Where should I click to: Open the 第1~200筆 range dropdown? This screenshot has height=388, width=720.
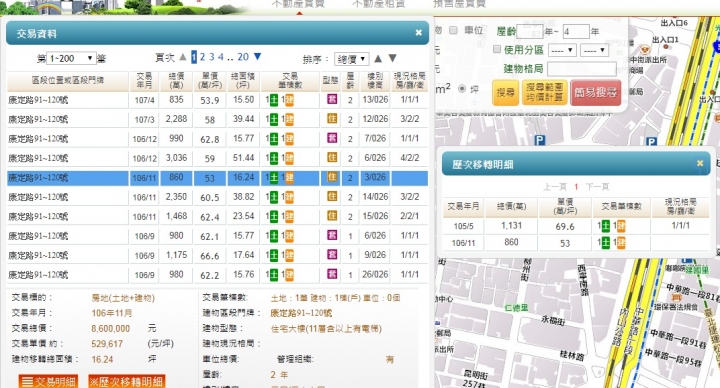71,58
